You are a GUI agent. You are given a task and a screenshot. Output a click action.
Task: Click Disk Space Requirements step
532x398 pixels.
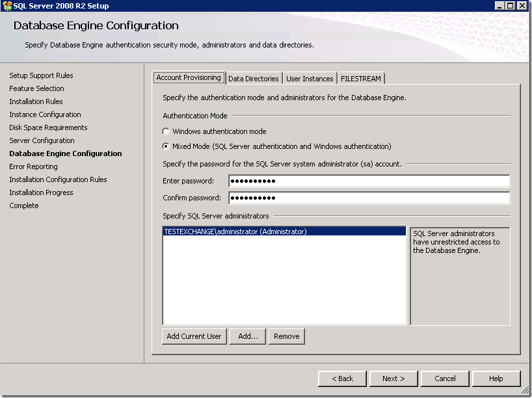point(48,127)
